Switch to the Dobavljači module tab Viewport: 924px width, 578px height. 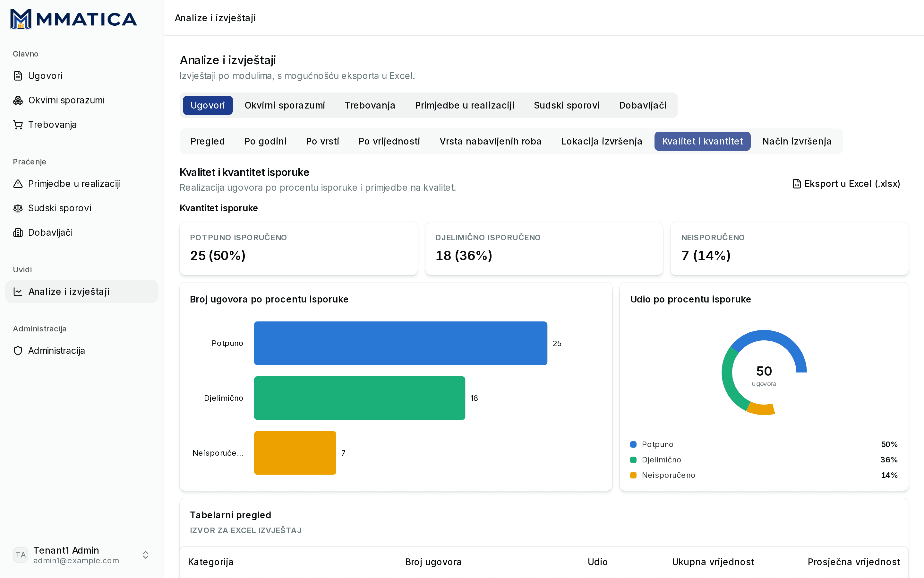point(643,106)
